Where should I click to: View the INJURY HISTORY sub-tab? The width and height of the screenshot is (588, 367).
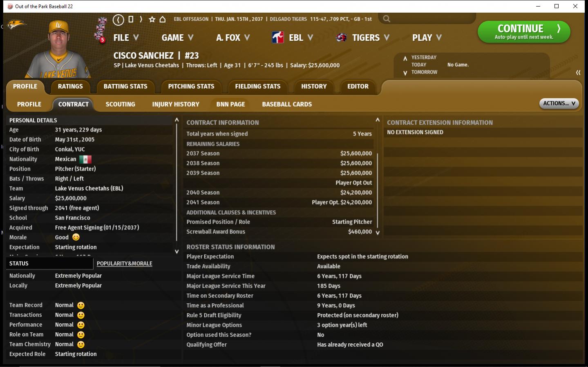[176, 105]
